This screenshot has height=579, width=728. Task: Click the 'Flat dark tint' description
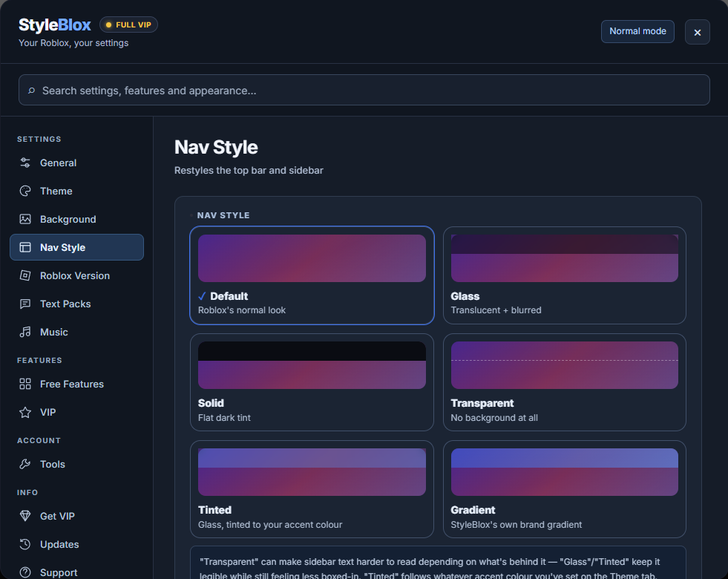pos(224,417)
